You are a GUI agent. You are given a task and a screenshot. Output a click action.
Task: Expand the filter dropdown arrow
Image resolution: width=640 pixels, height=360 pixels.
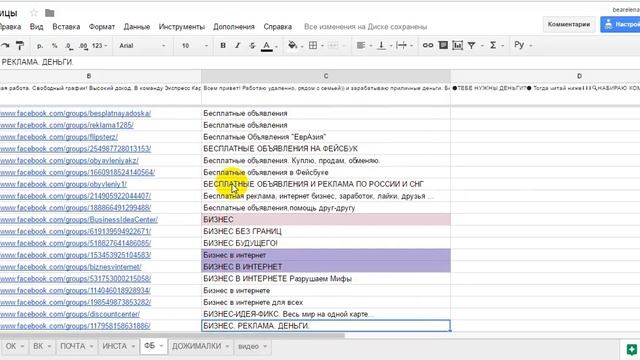(482, 46)
